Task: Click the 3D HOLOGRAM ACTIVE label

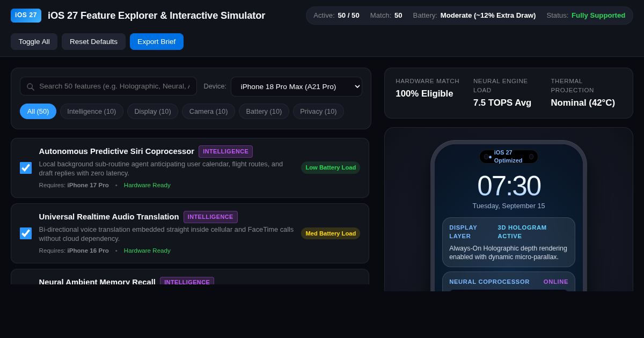Action: 522,232
